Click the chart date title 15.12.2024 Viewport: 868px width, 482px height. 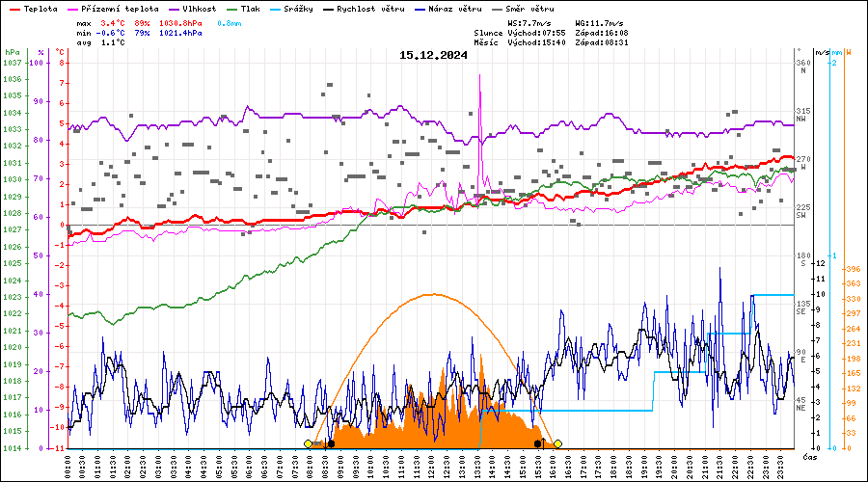point(433,55)
